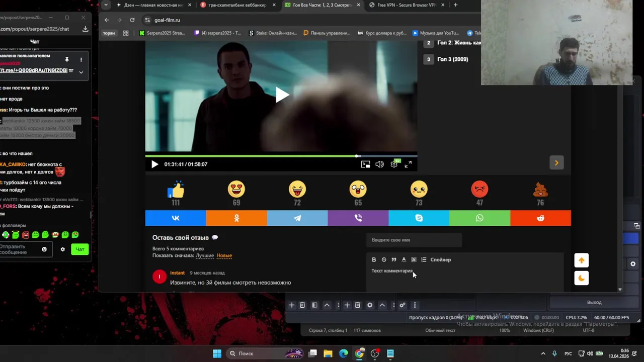Play the video with the center play button
The height and width of the screenshot is (362, 644).
[282, 95]
